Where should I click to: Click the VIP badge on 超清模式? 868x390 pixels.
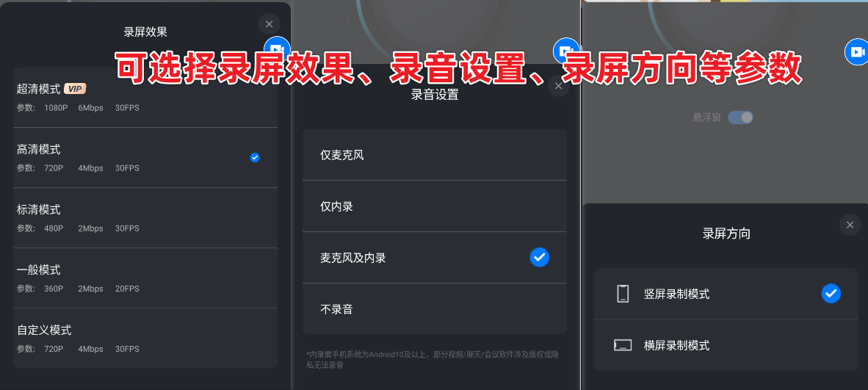(76, 89)
